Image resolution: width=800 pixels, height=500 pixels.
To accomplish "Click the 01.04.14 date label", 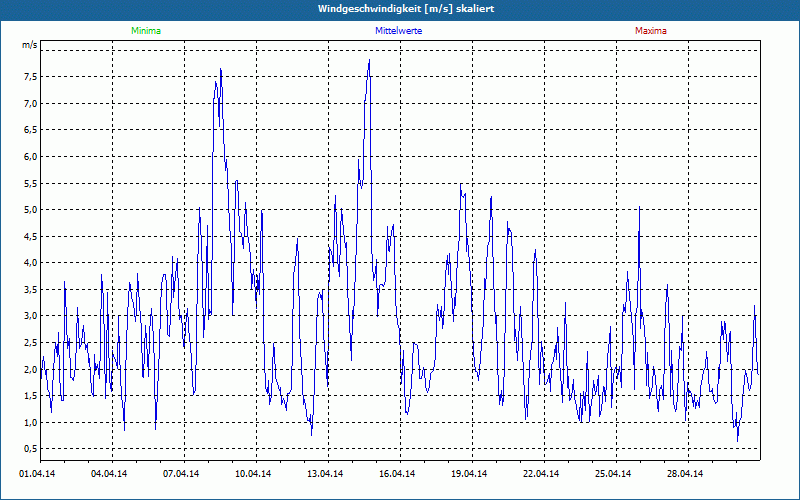I will (x=37, y=474).
